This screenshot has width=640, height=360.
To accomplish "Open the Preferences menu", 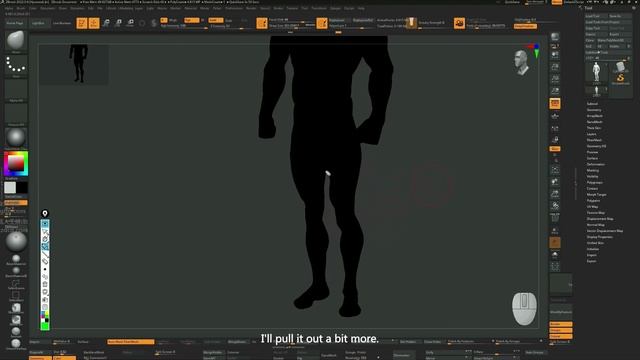I will click(x=234, y=8).
